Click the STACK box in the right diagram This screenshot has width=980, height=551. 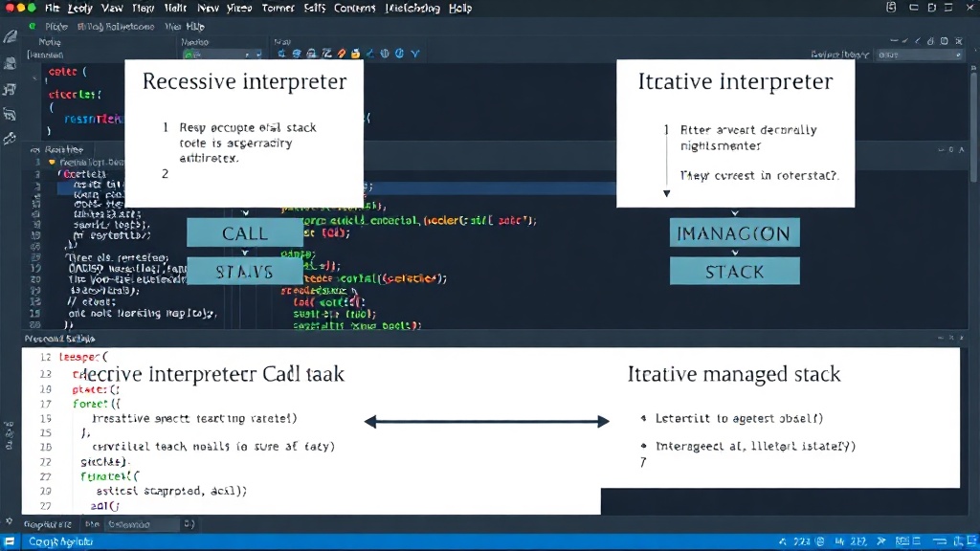734,271
